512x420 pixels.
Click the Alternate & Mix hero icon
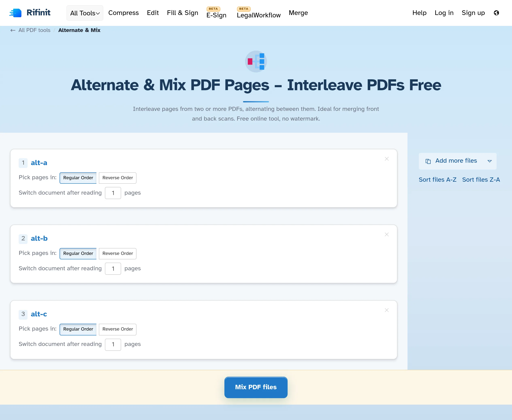(x=256, y=62)
